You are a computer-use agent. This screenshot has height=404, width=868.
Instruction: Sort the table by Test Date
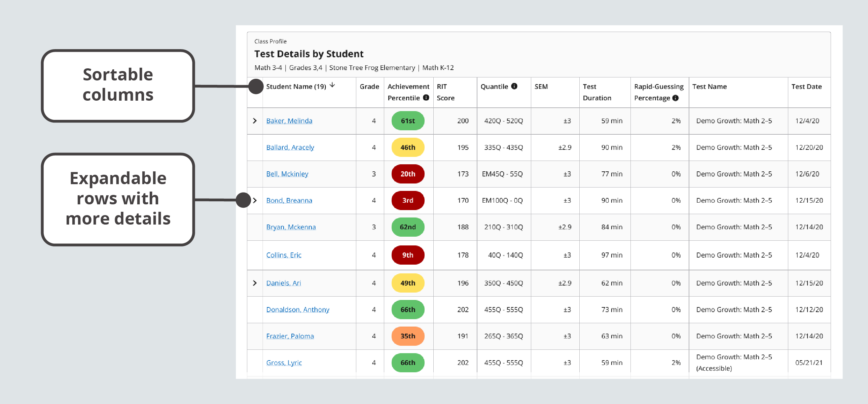click(x=807, y=86)
